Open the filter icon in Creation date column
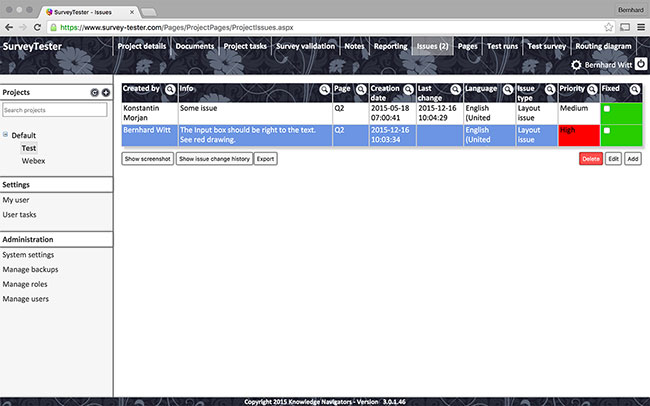The image size is (650, 406). (408, 90)
